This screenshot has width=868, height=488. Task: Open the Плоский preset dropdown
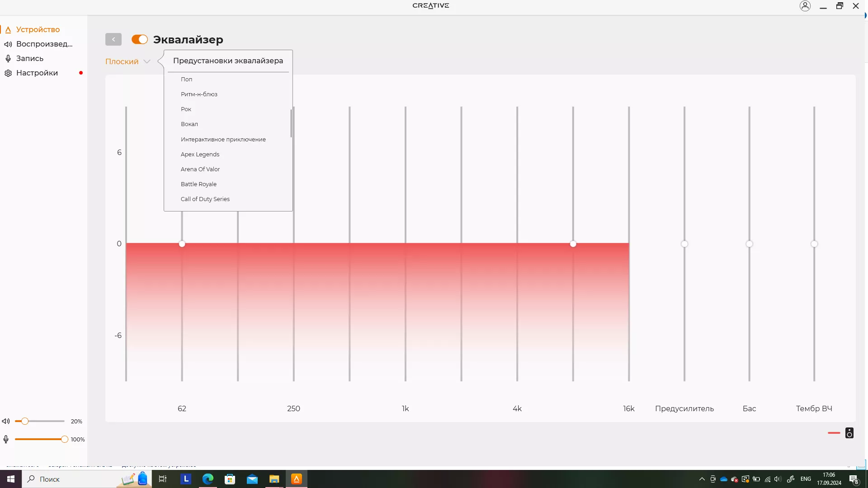click(127, 61)
